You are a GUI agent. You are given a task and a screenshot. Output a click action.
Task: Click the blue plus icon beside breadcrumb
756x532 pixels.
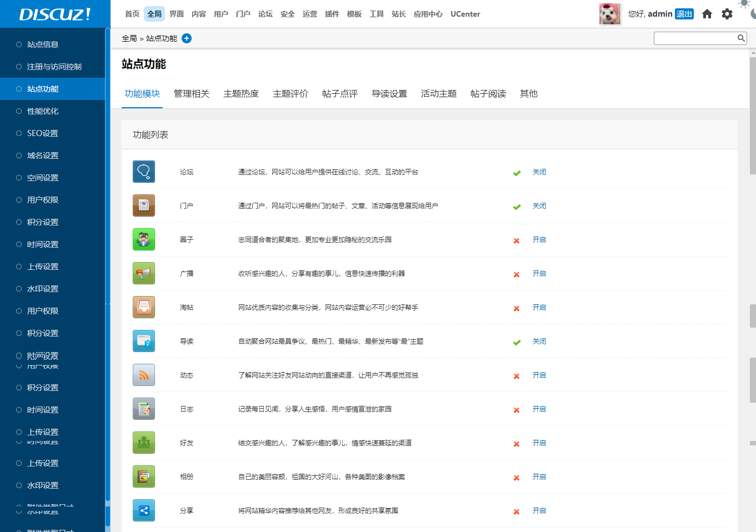pyautogui.click(x=187, y=38)
